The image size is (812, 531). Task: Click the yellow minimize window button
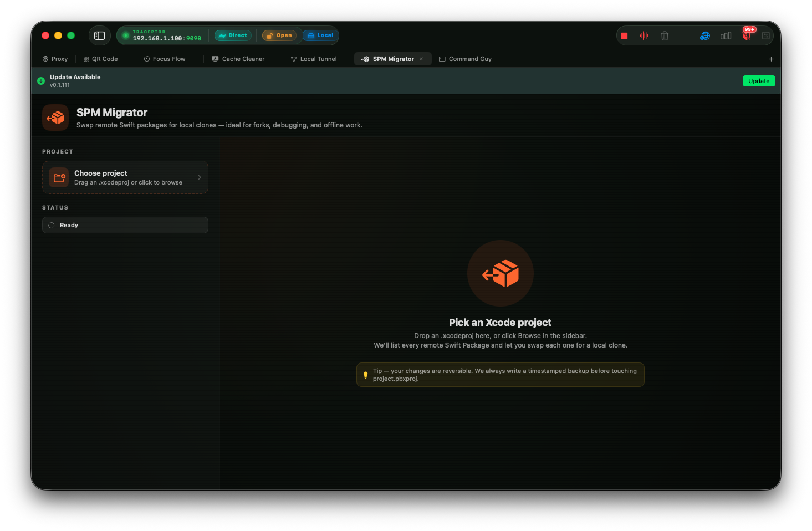click(x=58, y=35)
